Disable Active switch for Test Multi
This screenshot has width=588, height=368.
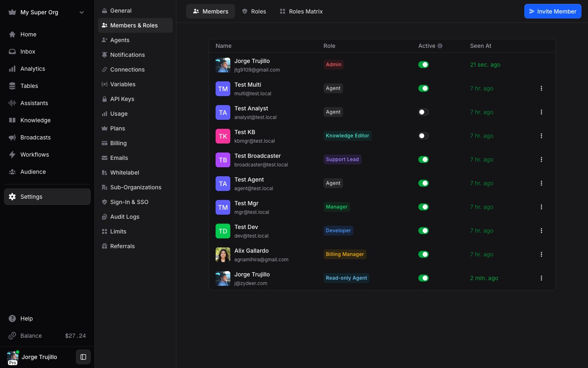[423, 88]
